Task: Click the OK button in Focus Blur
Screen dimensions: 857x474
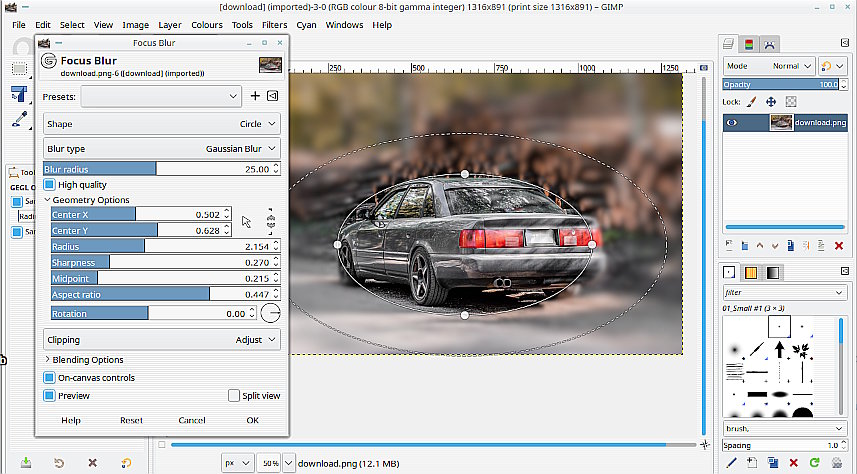Action: (x=252, y=420)
